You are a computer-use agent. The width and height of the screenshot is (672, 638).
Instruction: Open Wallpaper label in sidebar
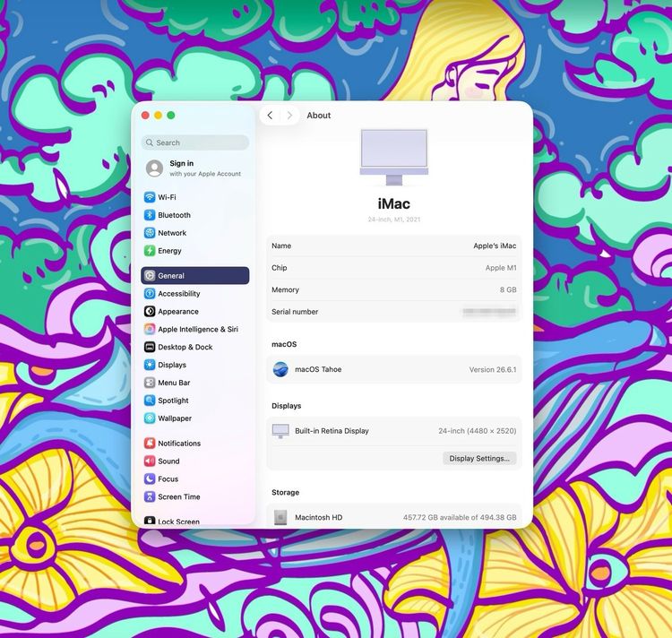175,418
